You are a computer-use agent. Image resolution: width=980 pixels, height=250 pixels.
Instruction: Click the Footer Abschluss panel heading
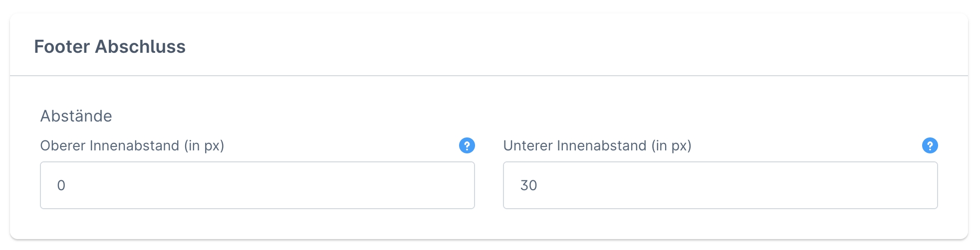pyautogui.click(x=110, y=47)
